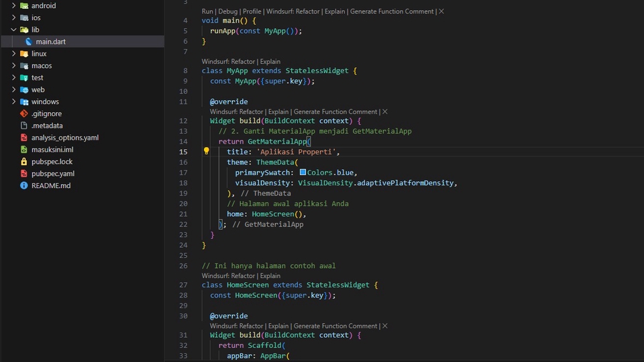Click the Profile code lens above main()
644x362 pixels.
click(x=252, y=11)
